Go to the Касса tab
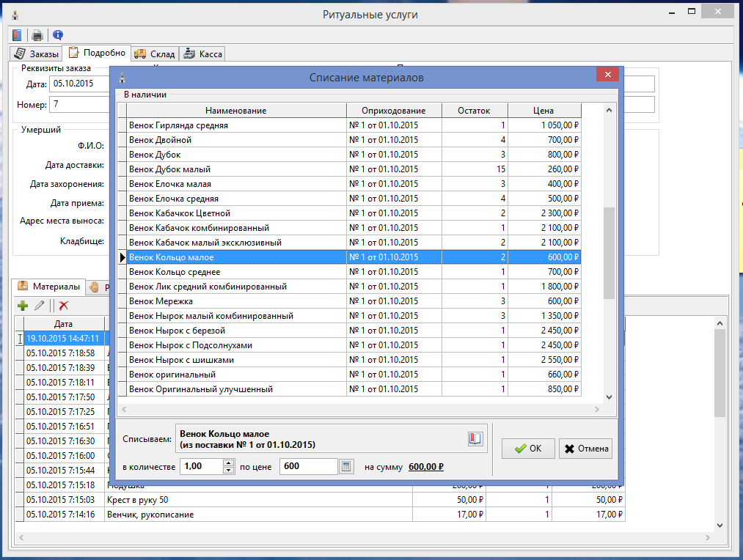 click(x=203, y=54)
